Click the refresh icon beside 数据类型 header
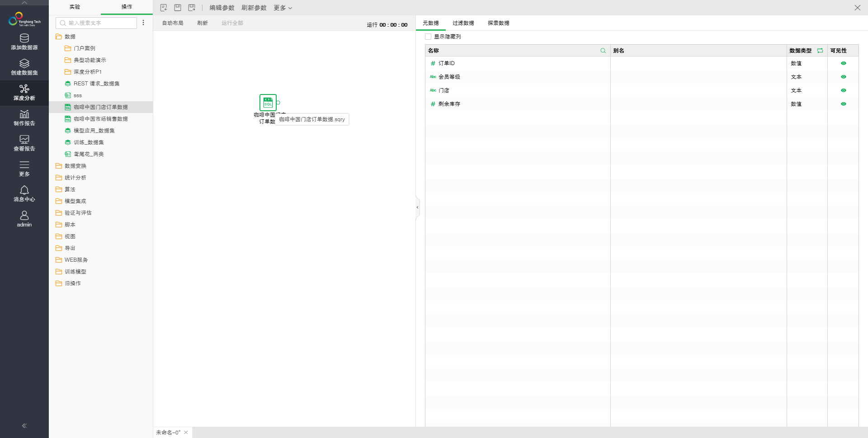The image size is (868, 438). coord(820,51)
